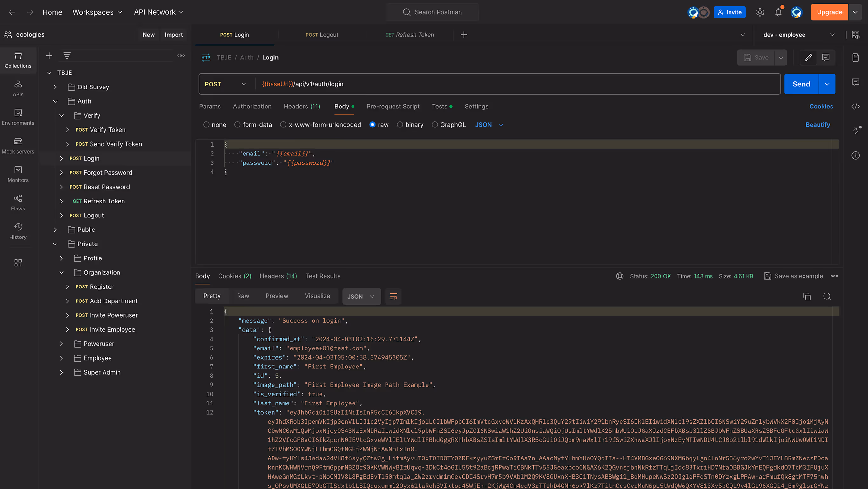Click the Send button
The image size is (868, 489).
point(801,84)
